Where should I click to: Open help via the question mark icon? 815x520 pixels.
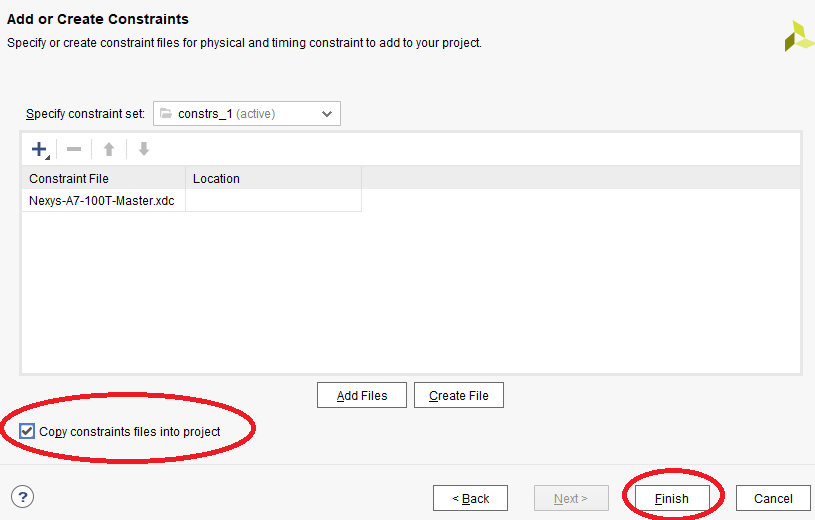point(22,497)
